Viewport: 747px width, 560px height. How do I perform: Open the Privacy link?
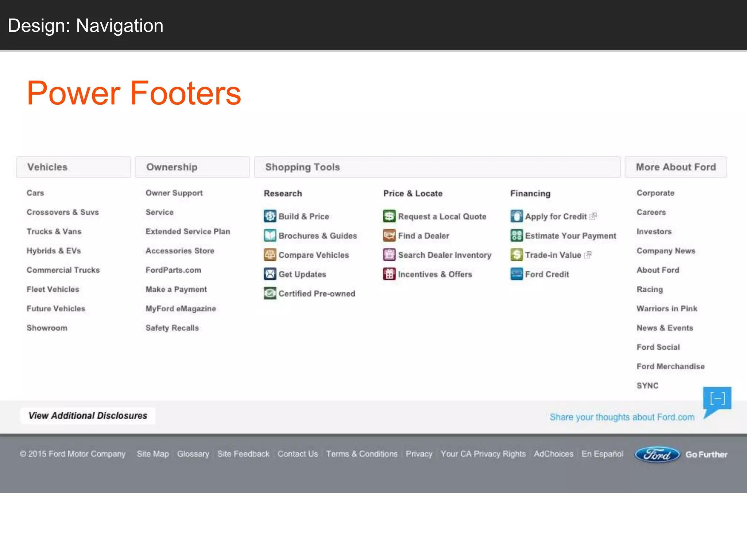(x=419, y=454)
